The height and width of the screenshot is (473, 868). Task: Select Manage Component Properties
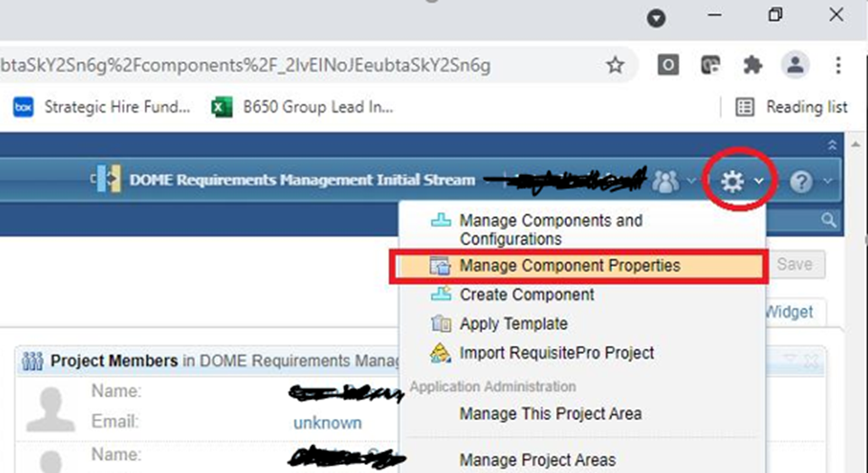(569, 266)
